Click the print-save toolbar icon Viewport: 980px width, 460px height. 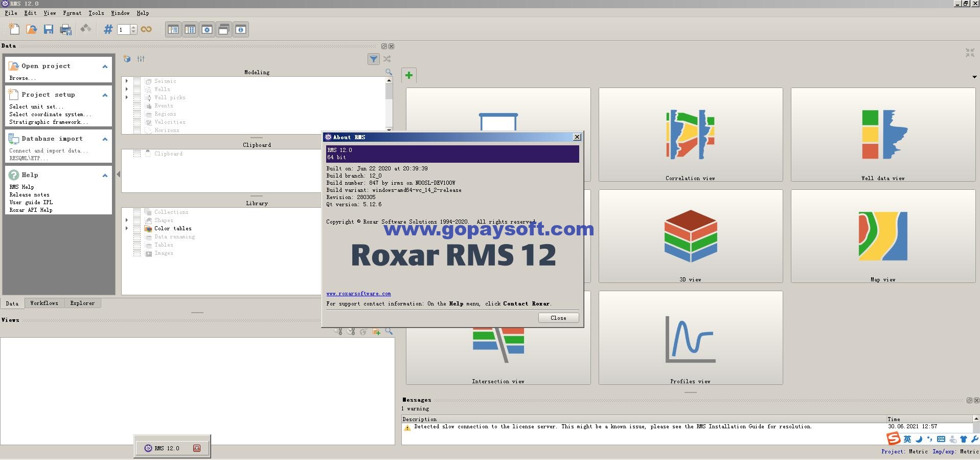65,29
